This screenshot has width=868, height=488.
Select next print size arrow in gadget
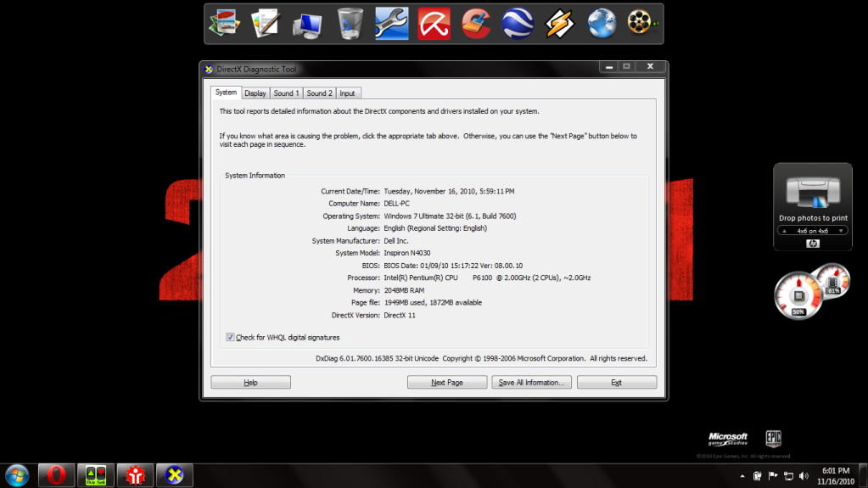(x=841, y=231)
